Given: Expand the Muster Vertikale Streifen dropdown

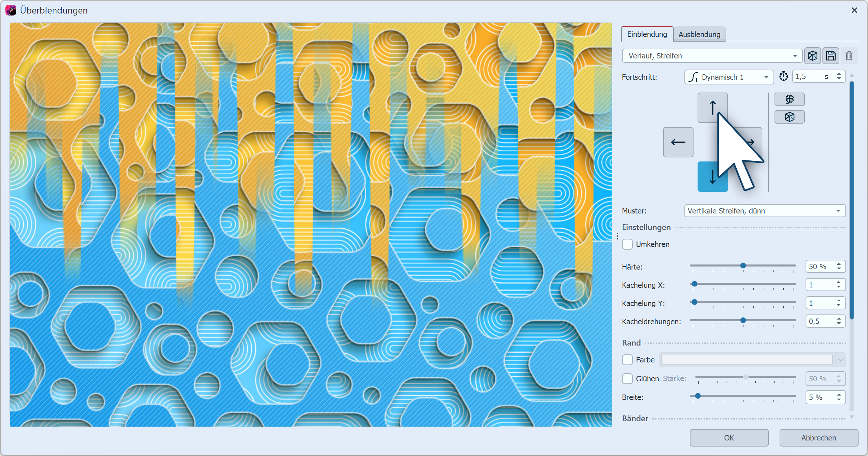Looking at the screenshot, I should pyautogui.click(x=764, y=211).
